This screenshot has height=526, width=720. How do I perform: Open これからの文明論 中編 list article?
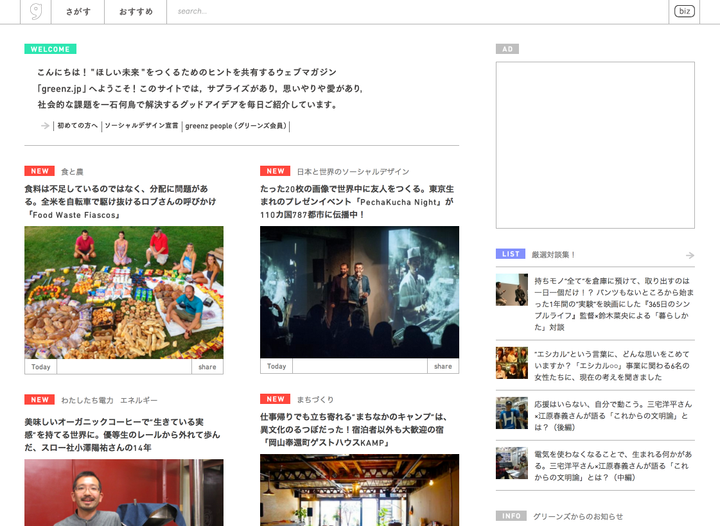pyautogui.click(x=613, y=466)
